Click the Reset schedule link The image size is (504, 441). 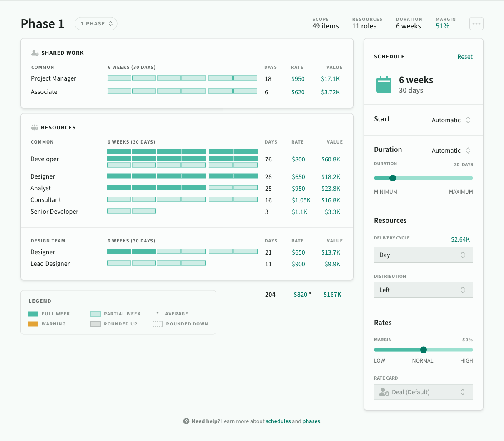[x=465, y=57]
